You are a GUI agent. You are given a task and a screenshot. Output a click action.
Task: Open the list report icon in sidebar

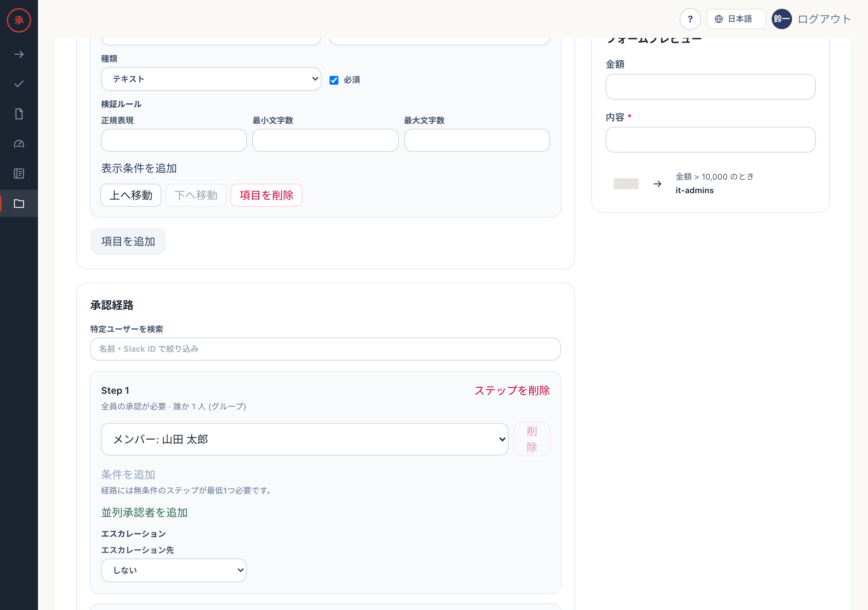(19, 174)
